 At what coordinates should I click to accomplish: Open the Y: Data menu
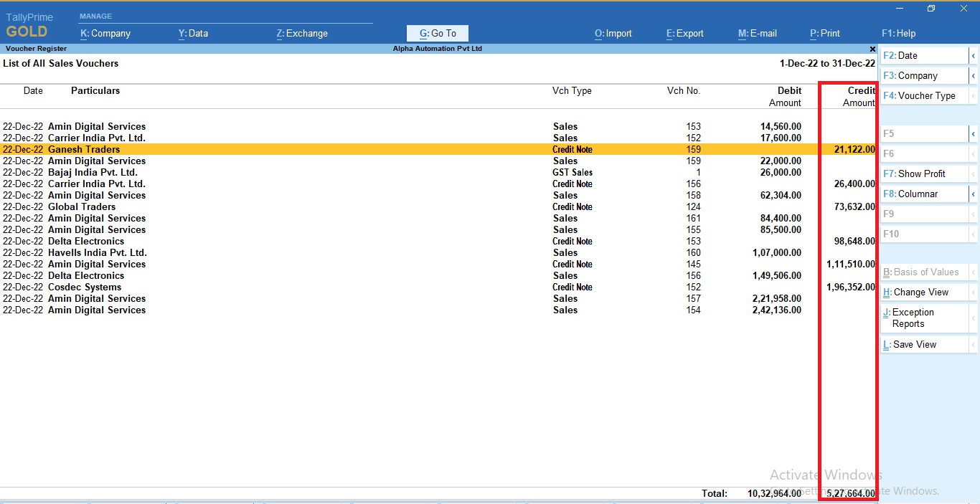[x=192, y=33]
